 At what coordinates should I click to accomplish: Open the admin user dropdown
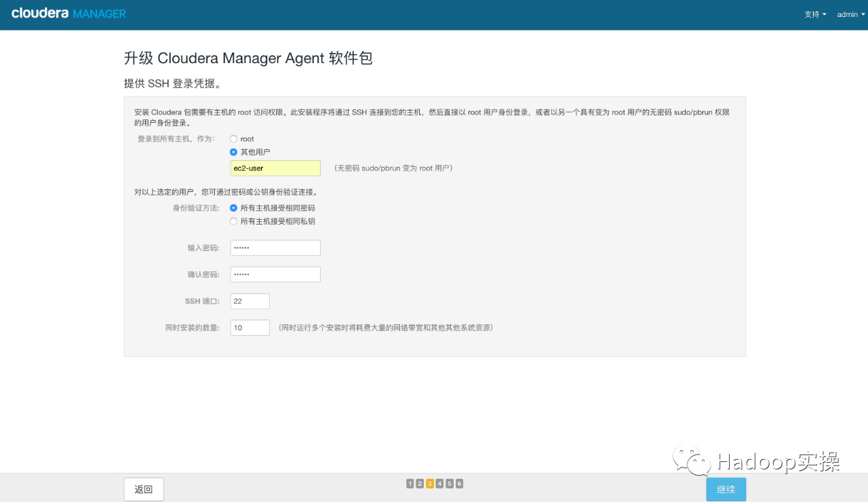[851, 14]
